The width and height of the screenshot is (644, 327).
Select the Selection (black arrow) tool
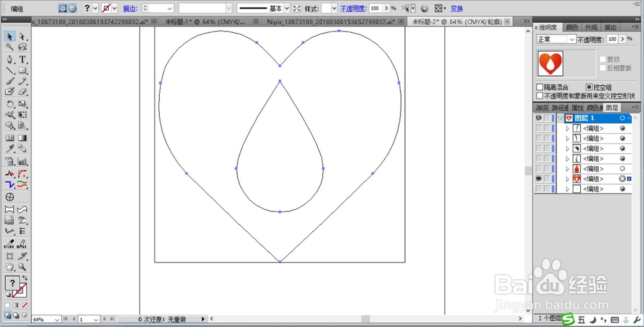point(10,37)
